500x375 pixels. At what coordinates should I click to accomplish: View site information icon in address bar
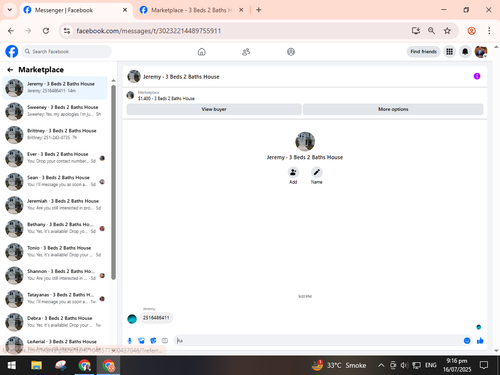(67, 31)
